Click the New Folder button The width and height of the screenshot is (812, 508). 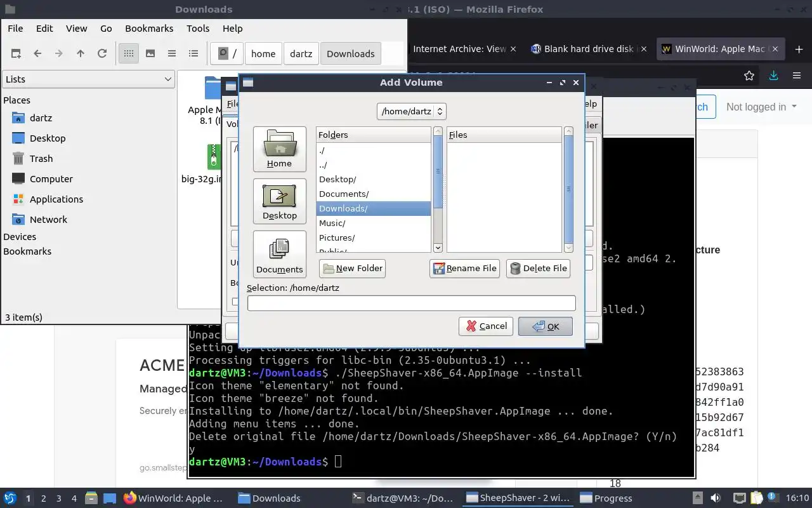click(x=352, y=269)
